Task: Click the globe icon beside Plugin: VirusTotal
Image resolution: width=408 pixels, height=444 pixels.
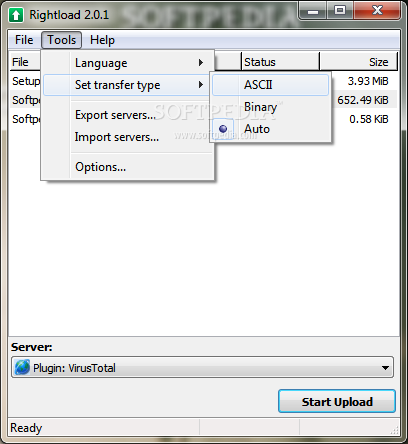Action: click(x=22, y=367)
